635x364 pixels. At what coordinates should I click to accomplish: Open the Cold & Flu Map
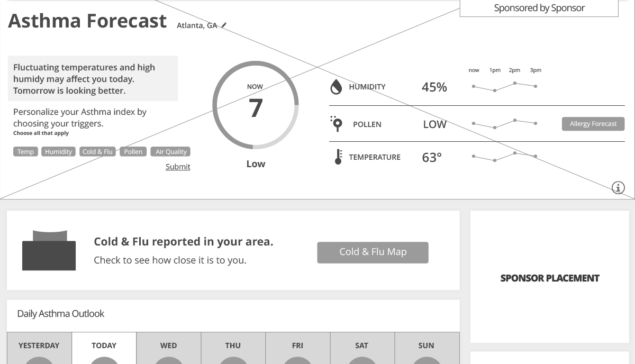coord(373,252)
